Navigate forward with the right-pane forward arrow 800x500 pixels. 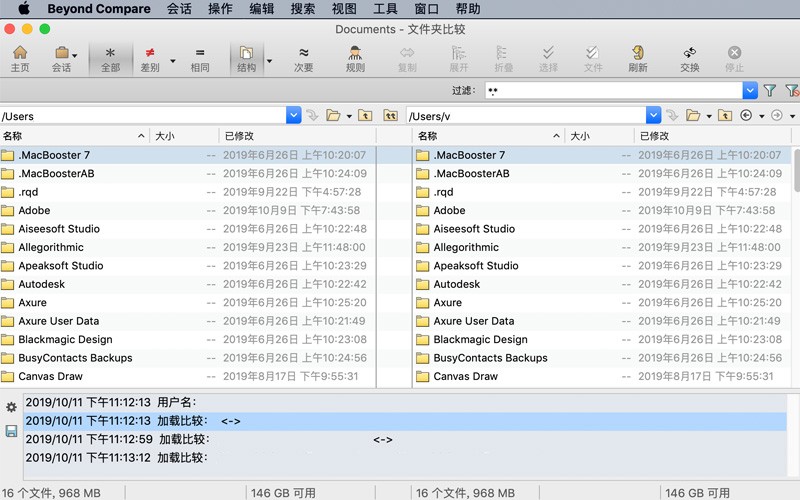tap(777, 116)
